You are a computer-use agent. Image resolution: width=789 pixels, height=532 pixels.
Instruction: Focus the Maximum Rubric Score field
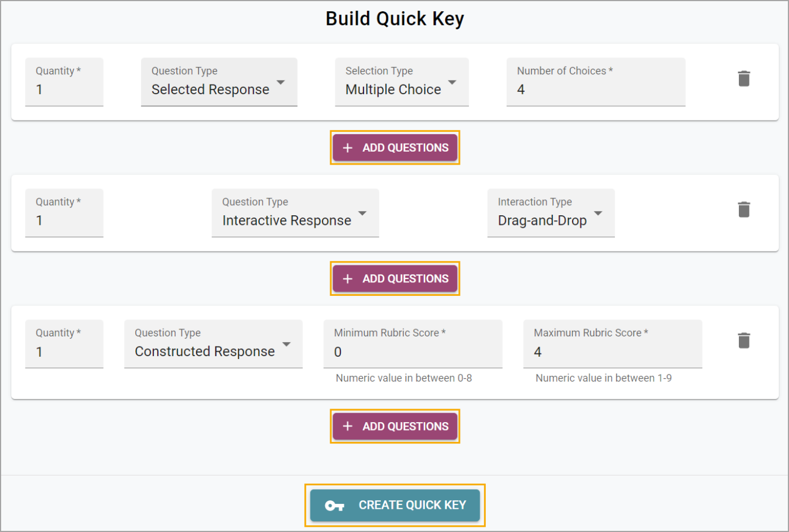click(x=613, y=344)
